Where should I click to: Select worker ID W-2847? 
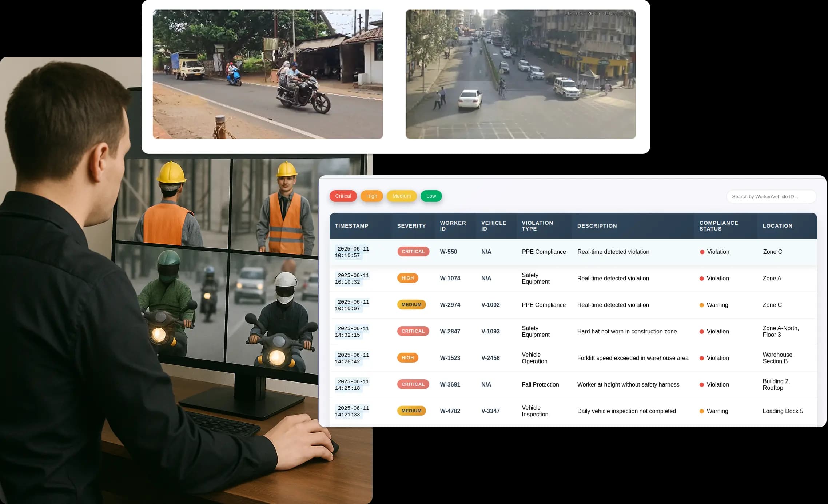point(450,331)
